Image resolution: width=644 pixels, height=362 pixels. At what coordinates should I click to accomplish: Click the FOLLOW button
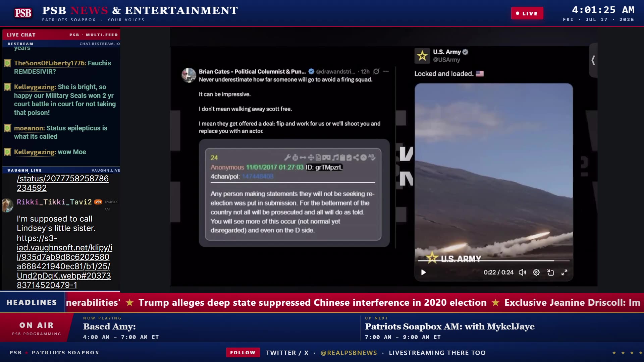coord(243,353)
